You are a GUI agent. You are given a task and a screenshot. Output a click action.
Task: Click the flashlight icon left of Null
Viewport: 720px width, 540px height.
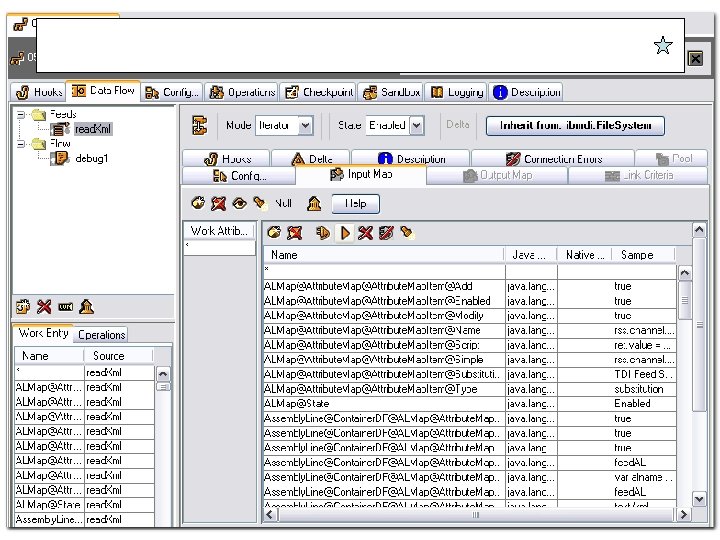[259, 202]
